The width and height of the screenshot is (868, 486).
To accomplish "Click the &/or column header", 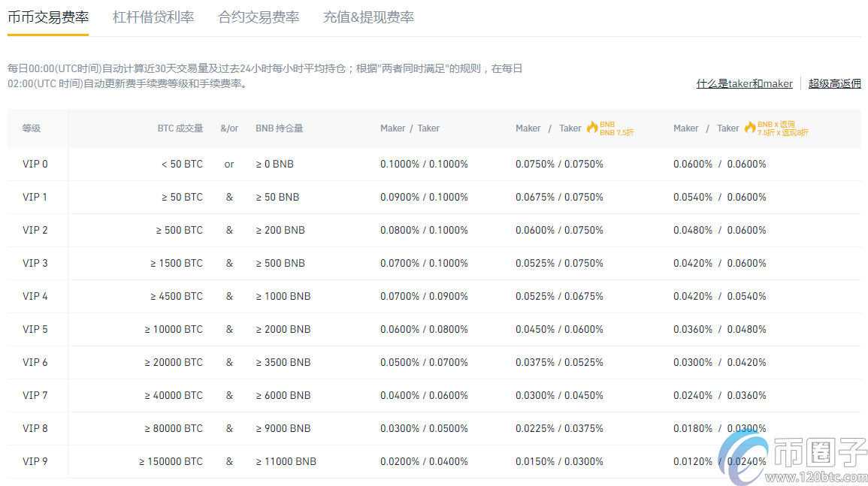I will pos(229,128).
